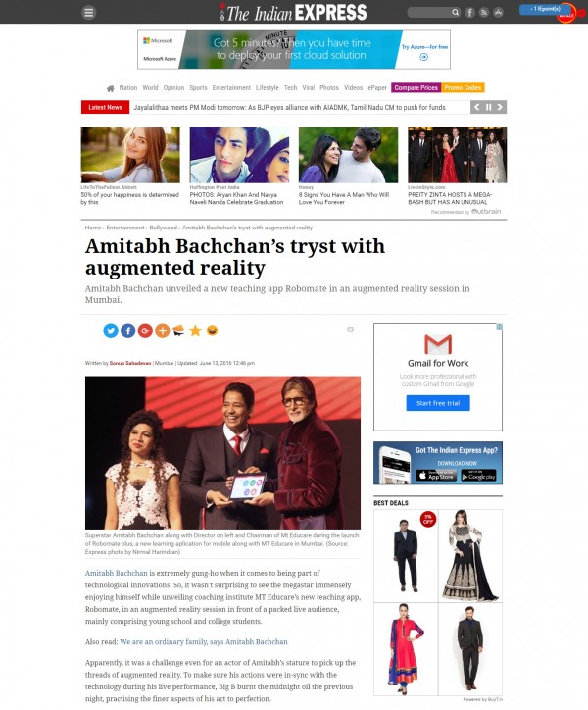Open the RSS feed icon in header

pos(484,12)
